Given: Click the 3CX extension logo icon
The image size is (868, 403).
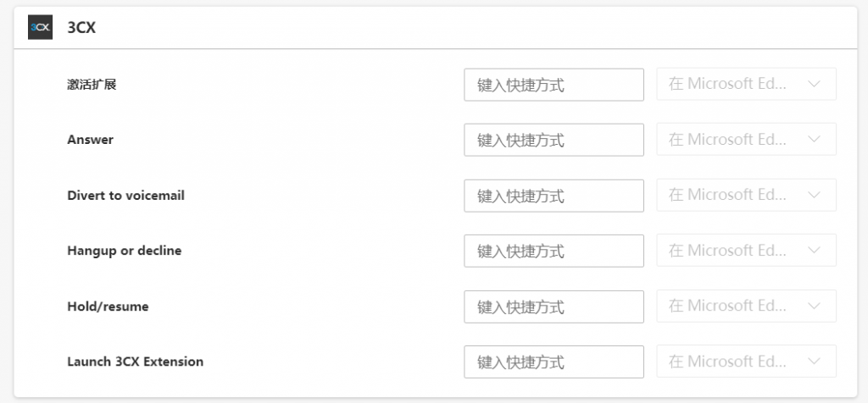Looking at the screenshot, I should 40,28.
